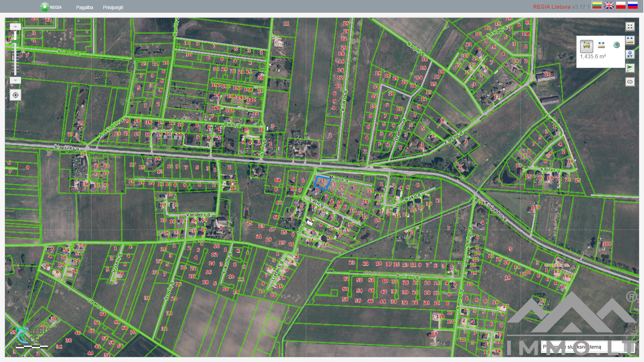Open the XY coordinates tool
644x362 pixels.
(630, 54)
